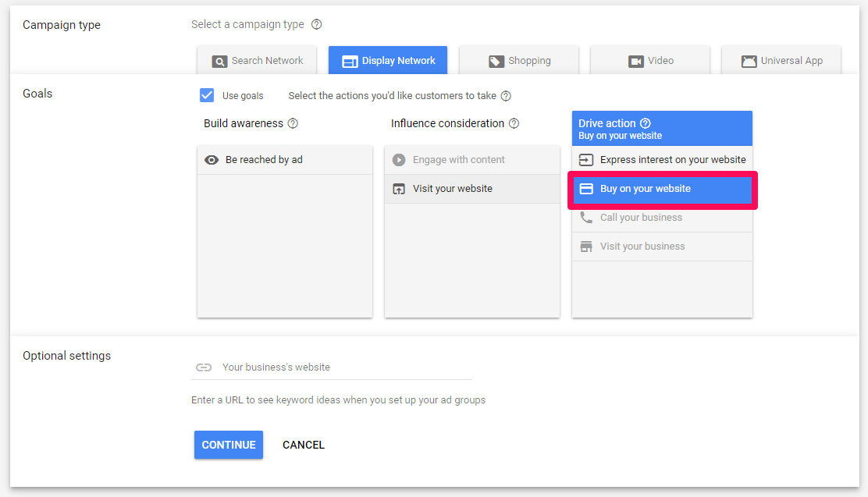Click the Optional settings label
Screen dimensions: 868x497
tap(66, 356)
